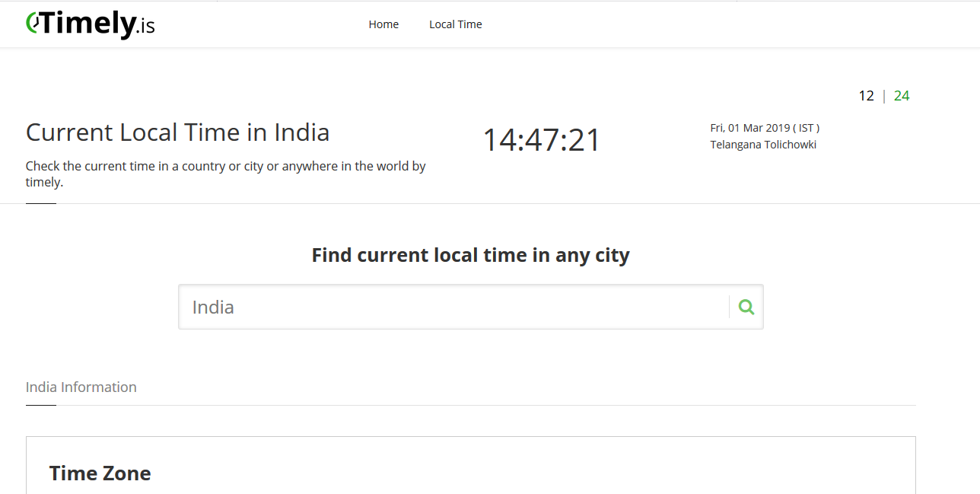Viewport: 980px width, 494px height.
Task: Select the India Information section label
Action: coord(81,387)
